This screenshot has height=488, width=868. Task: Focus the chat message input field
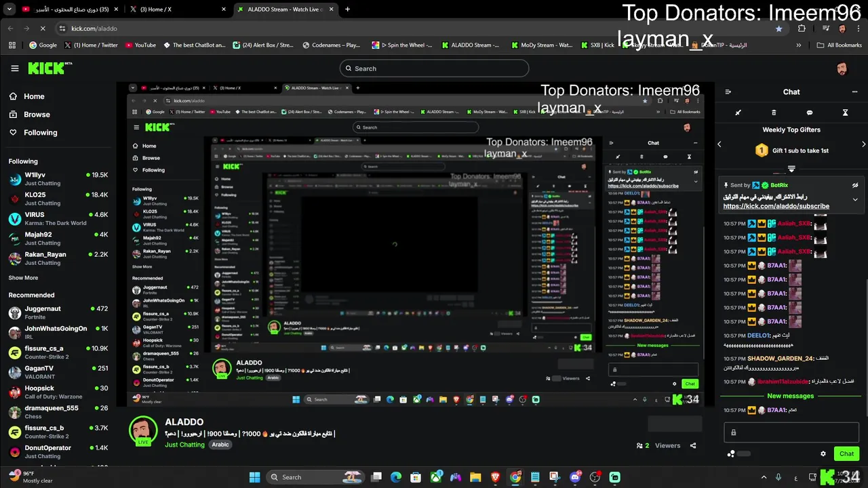[x=790, y=432]
